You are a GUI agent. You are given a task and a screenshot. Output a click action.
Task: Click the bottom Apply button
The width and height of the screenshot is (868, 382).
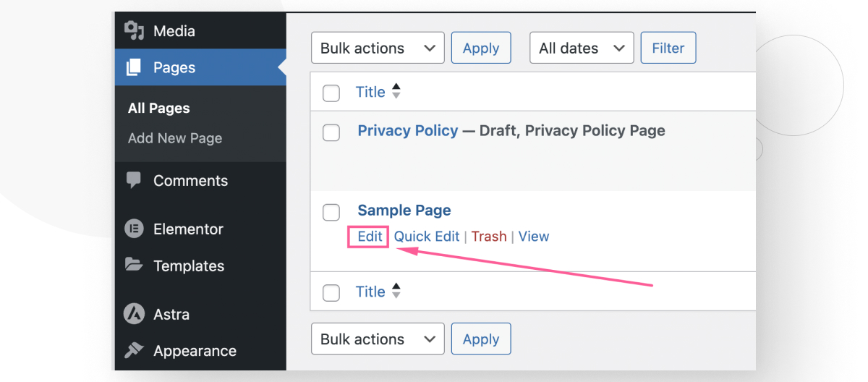pos(481,339)
